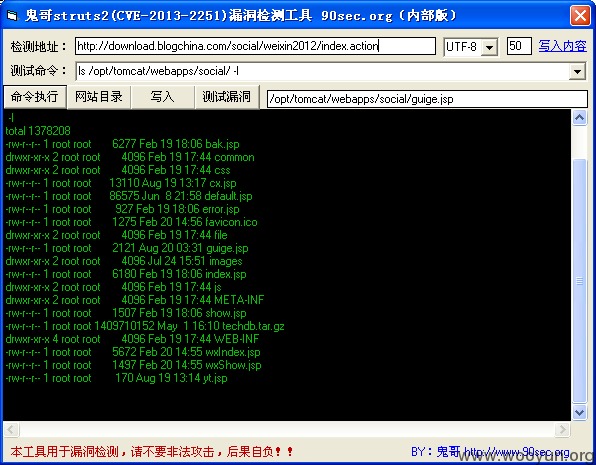This screenshot has height=465, width=596.
Task: Select the META-INF directory row
Action: point(135,300)
